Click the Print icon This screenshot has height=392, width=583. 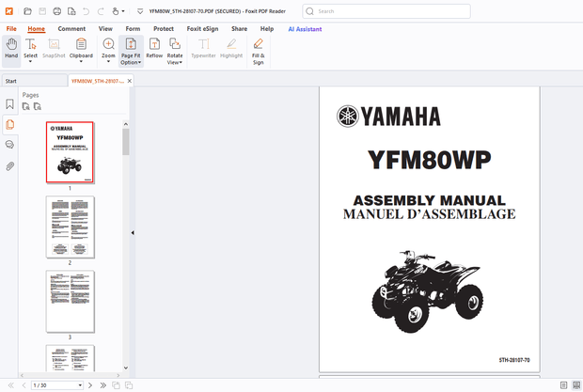pyautogui.click(x=56, y=11)
